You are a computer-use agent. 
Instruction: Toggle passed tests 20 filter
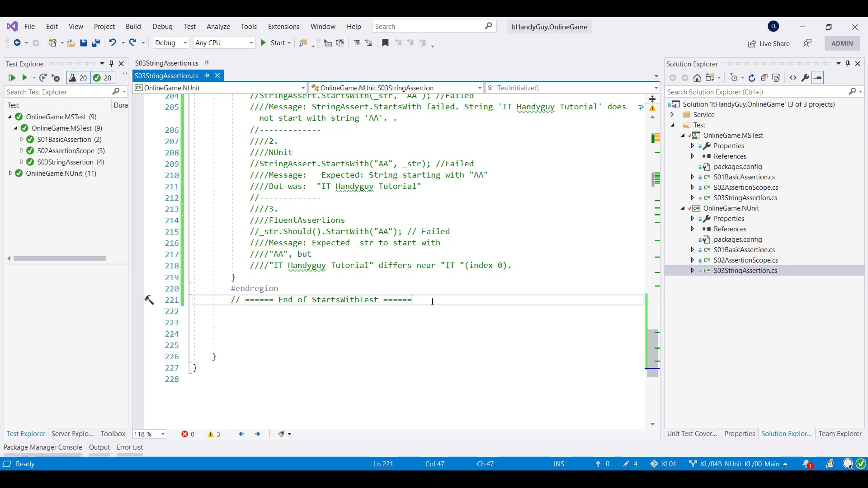pos(103,78)
